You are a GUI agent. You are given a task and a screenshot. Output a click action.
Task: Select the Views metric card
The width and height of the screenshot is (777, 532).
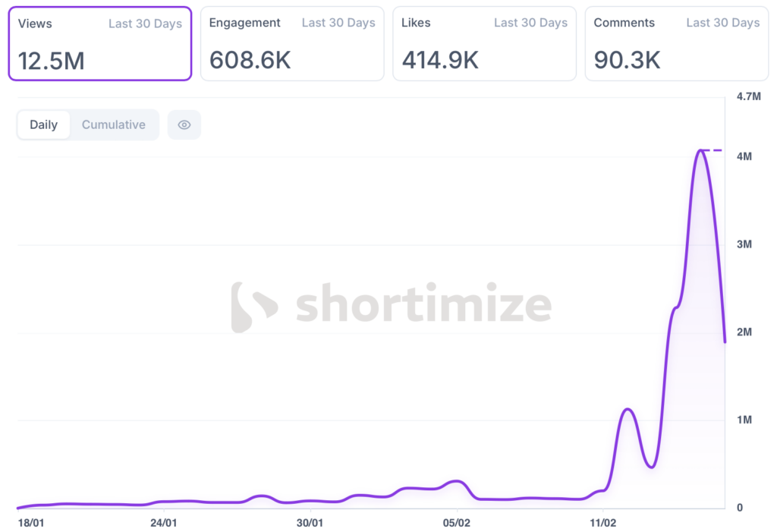tap(99, 43)
